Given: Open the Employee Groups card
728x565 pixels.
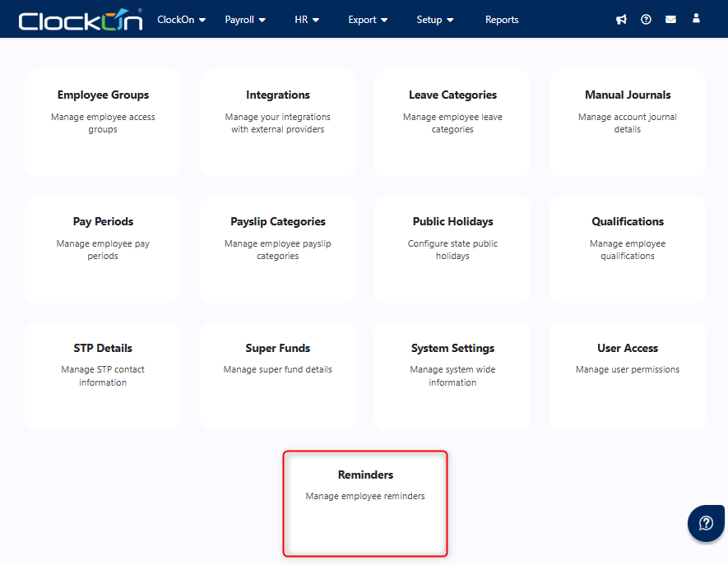Looking at the screenshot, I should 103,123.
